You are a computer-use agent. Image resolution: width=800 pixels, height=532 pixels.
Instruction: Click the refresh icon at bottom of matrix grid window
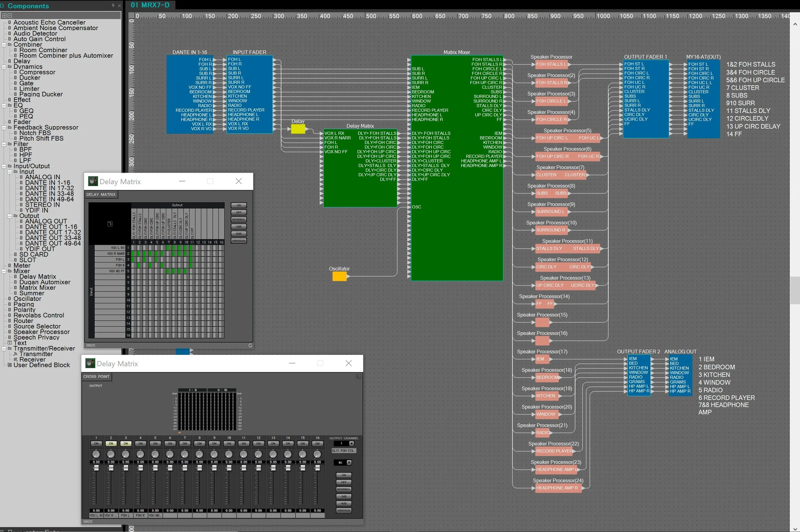pyautogui.click(x=250, y=345)
